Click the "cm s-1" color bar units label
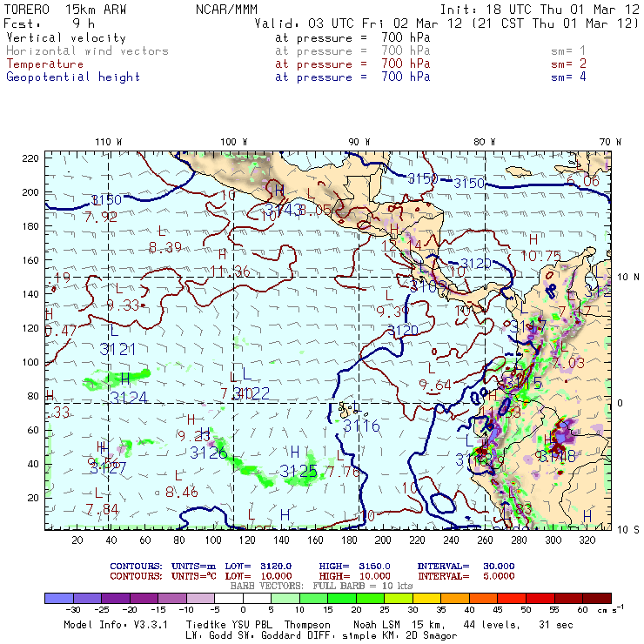The height and width of the screenshot is (644, 644). coord(610,609)
